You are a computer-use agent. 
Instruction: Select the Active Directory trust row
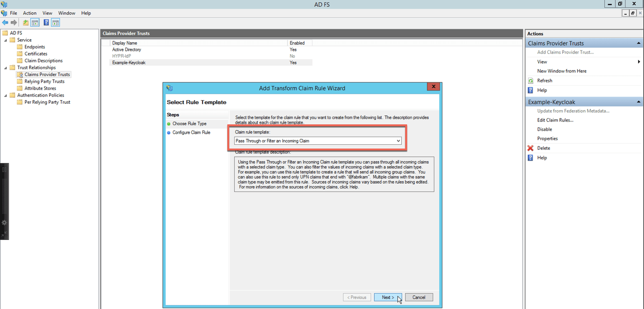point(211,50)
